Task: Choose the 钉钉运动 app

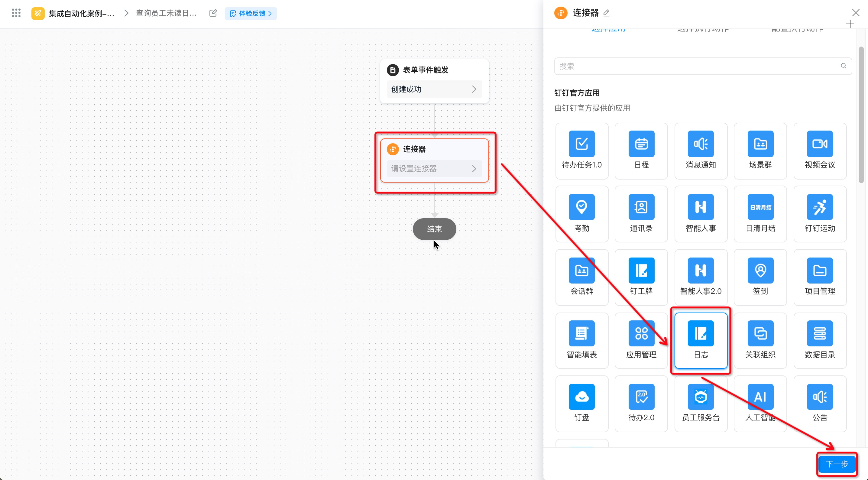Action: click(820, 214)
